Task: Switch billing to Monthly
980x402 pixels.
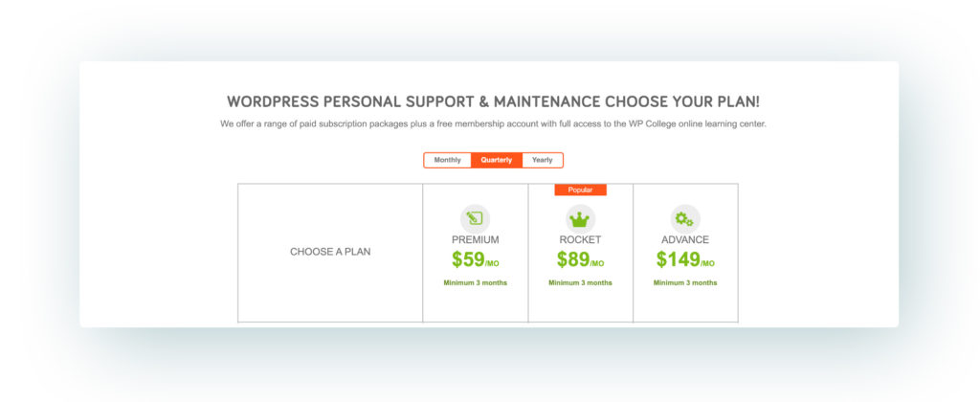Action: 448,160
